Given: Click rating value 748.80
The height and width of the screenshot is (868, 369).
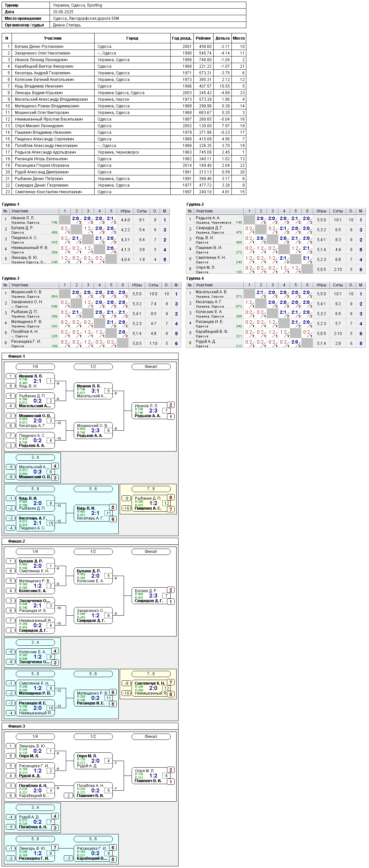Looking at the screenshot, I should pyautogui.click(x=205, y=60).
